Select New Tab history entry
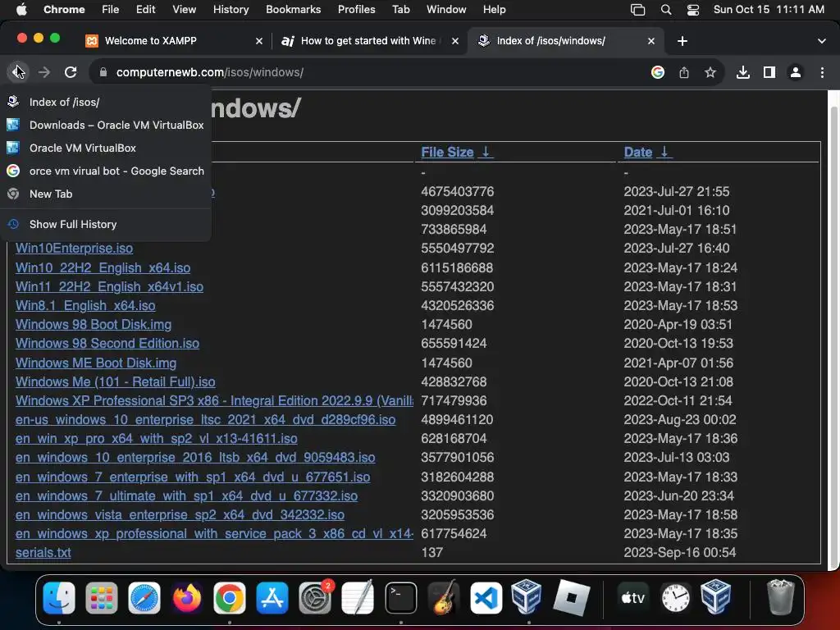Screen dimensions: 840x630 click(x=106, y=194)
